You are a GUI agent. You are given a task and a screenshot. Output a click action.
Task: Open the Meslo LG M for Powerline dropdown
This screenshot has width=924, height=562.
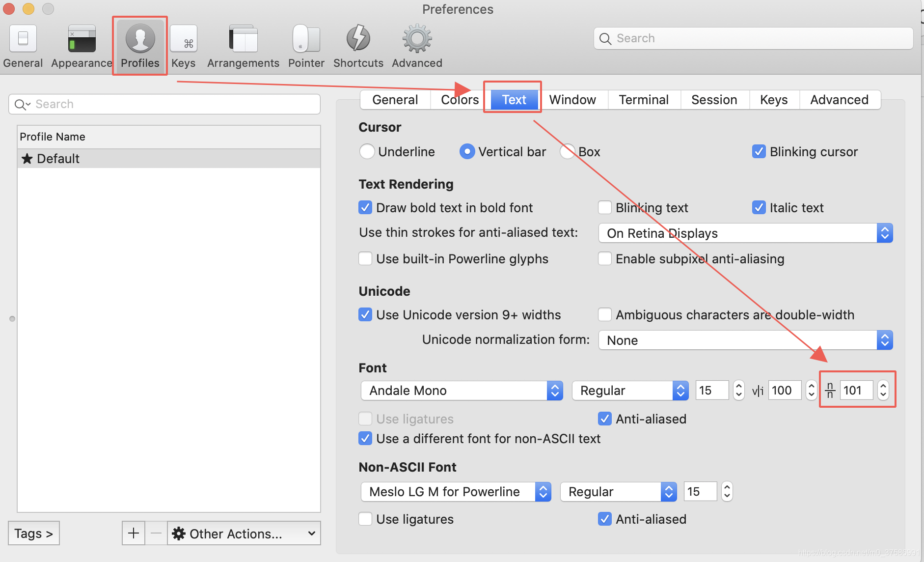[456, 491]
